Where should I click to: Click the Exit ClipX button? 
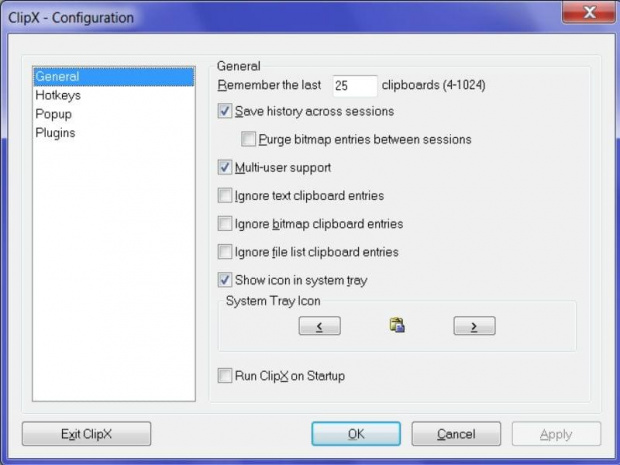coord(86,434)
